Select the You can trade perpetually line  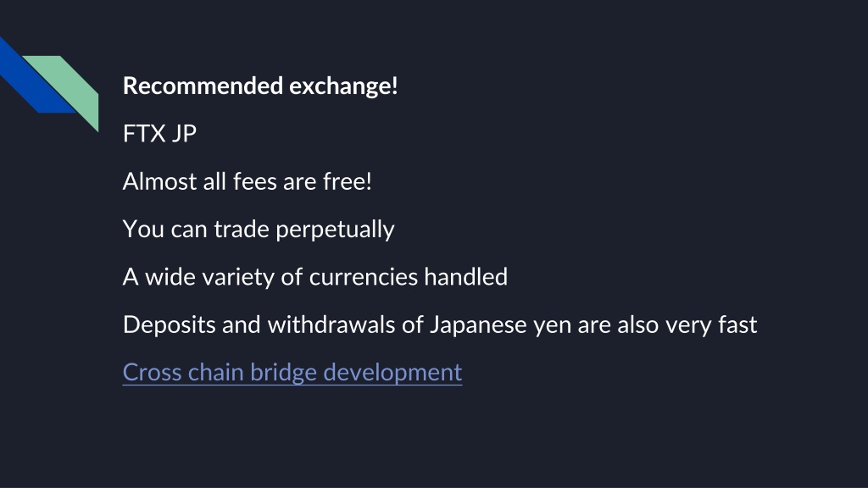coord(259,230)
